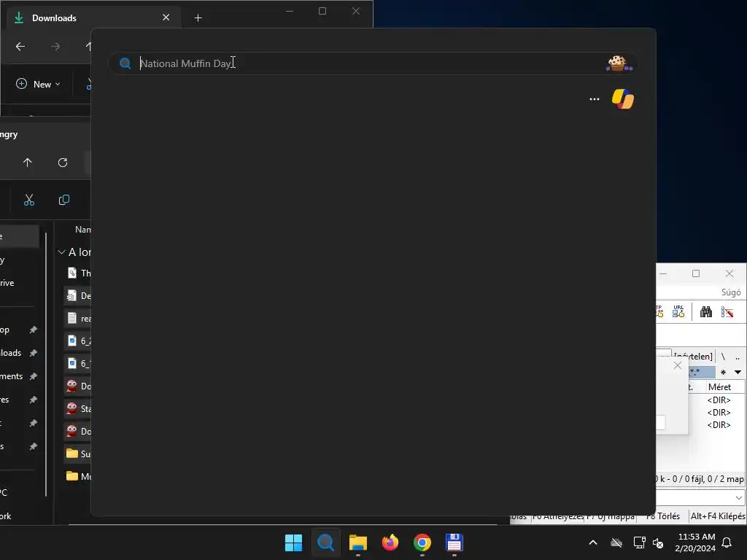Open the 11:53 AM clock and date
Viewport: 747px width, 560px height.
[x=695, y=542]
